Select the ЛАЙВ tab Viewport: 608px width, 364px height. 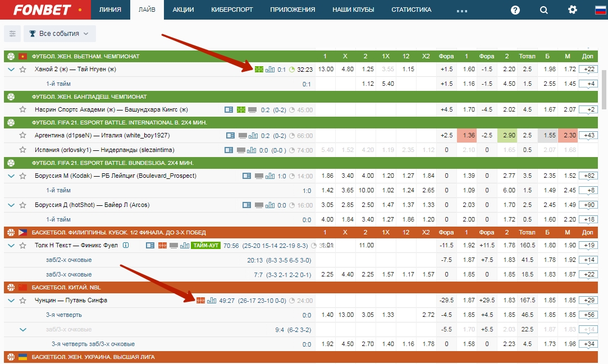pos(147,10)
